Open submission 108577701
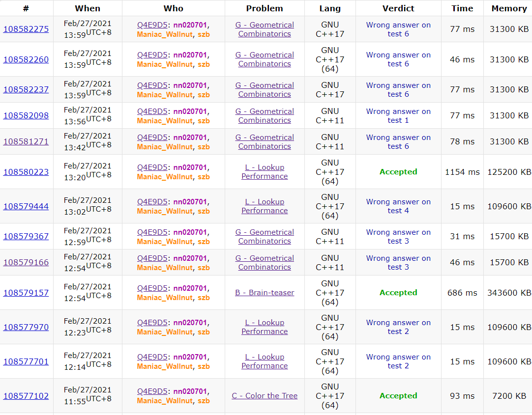The width and height of the screenshot is (532, 415). click(26, 361)
